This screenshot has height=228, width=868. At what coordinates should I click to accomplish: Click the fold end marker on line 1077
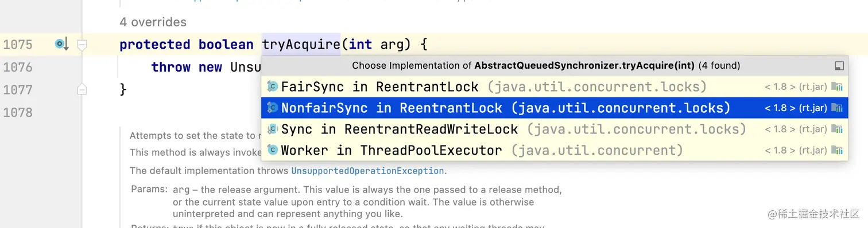pyautogui.click(x=82, y=89)
